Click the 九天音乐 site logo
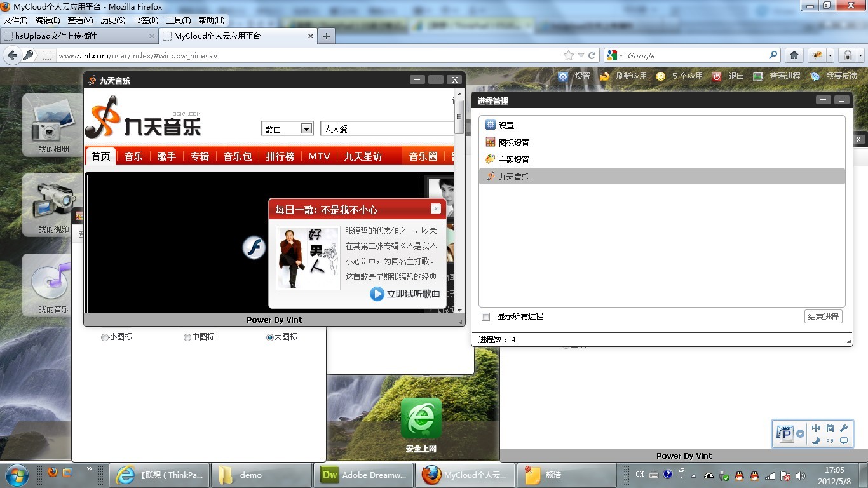Screen dimensions: 868x488 point(144,117)
